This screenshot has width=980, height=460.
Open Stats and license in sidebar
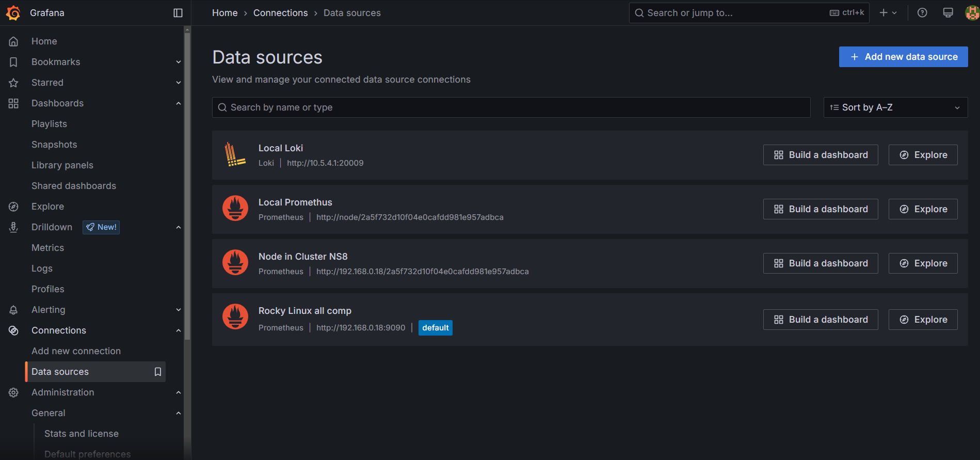(82, 434)
